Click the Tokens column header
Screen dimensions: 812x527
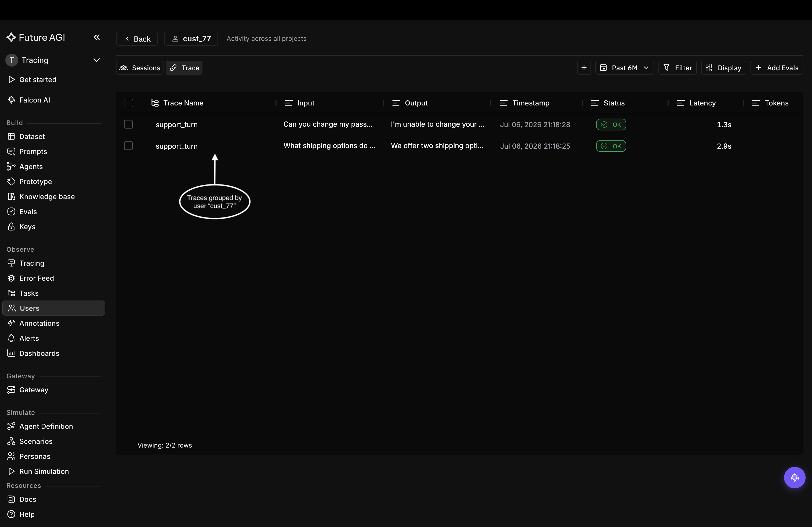[x=776, y=103]
